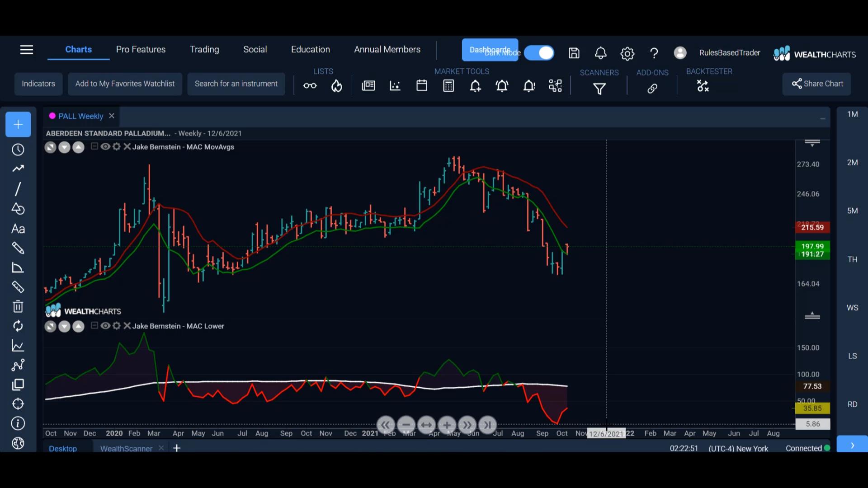Open the news market tool icon
The image size is (868, 488).
(368, 86)
